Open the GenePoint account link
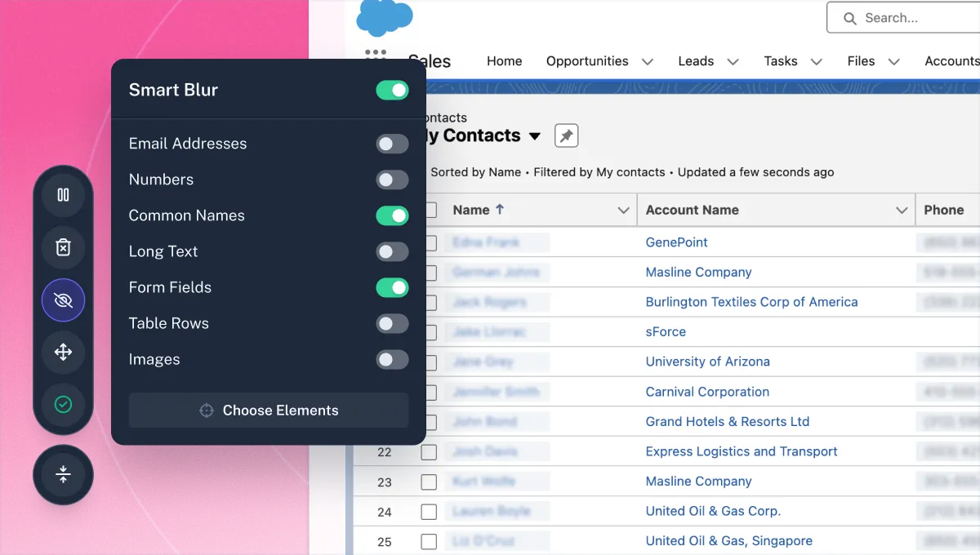The image size is (980, 555). [x=676, y=242]
